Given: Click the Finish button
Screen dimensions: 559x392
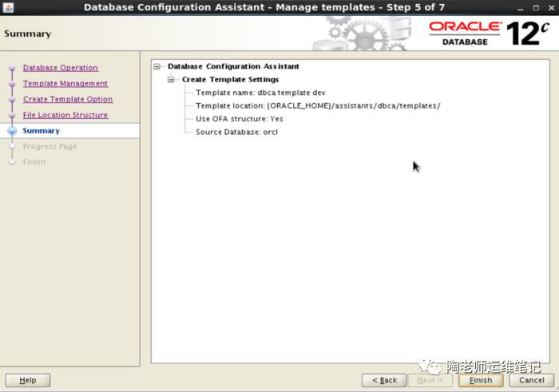Looking at the screenshot, I should click(x=481, y=380).
